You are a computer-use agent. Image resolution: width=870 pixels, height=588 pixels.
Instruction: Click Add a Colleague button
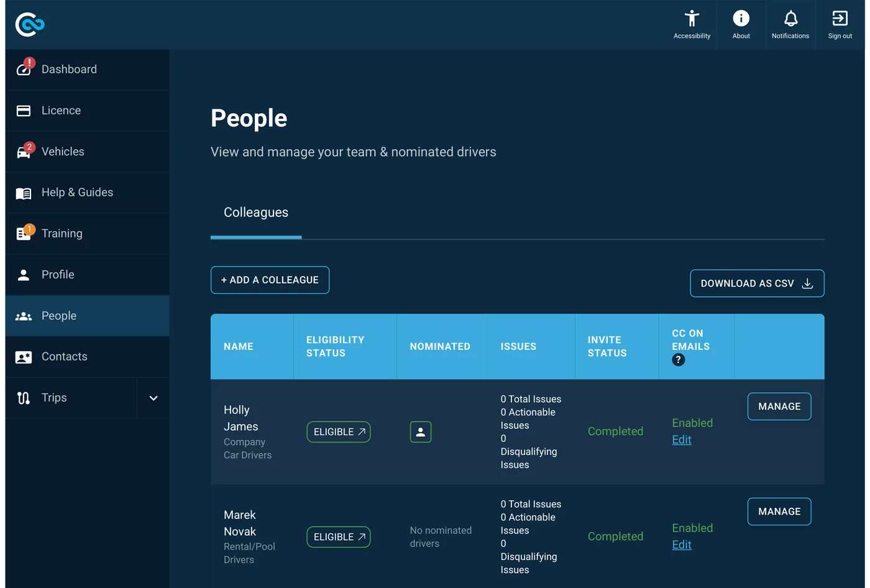click(270, 280)
